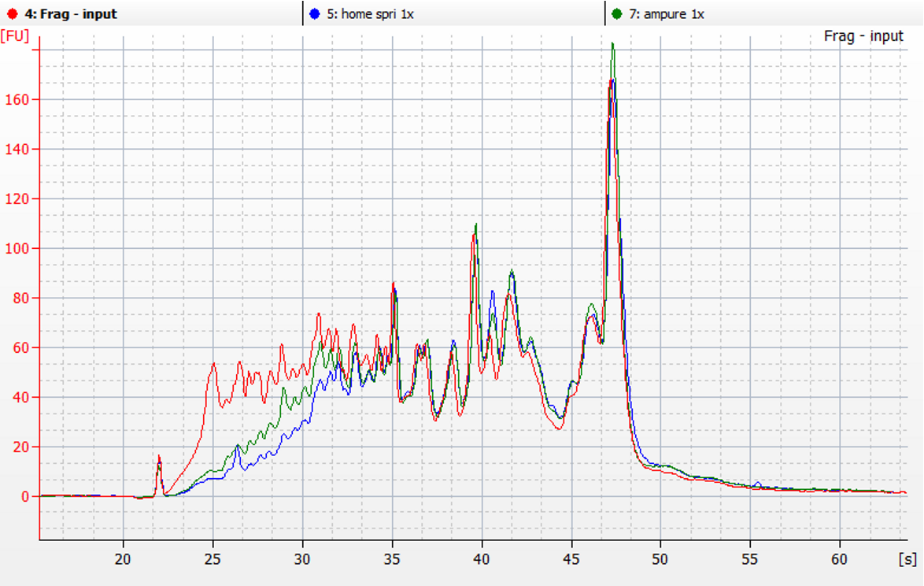Click the 160 y-axis tick label

(17, 99)
